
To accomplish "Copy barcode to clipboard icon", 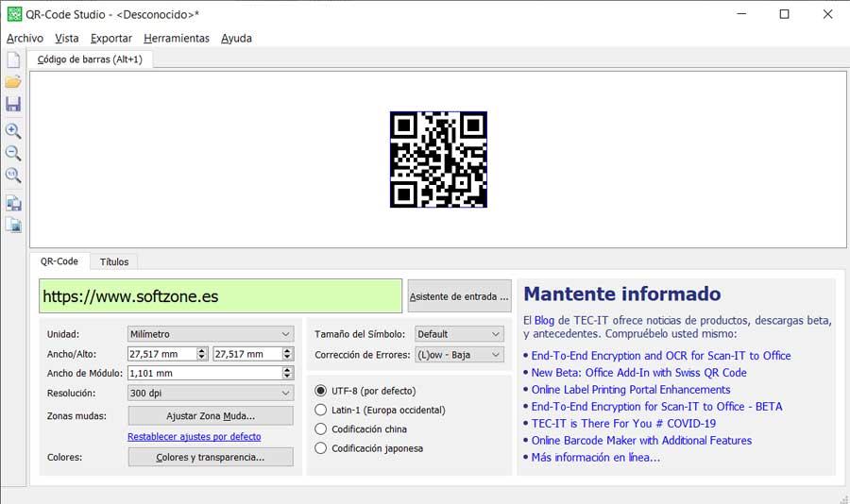I will pyautogui.click(x=13, y=203).
